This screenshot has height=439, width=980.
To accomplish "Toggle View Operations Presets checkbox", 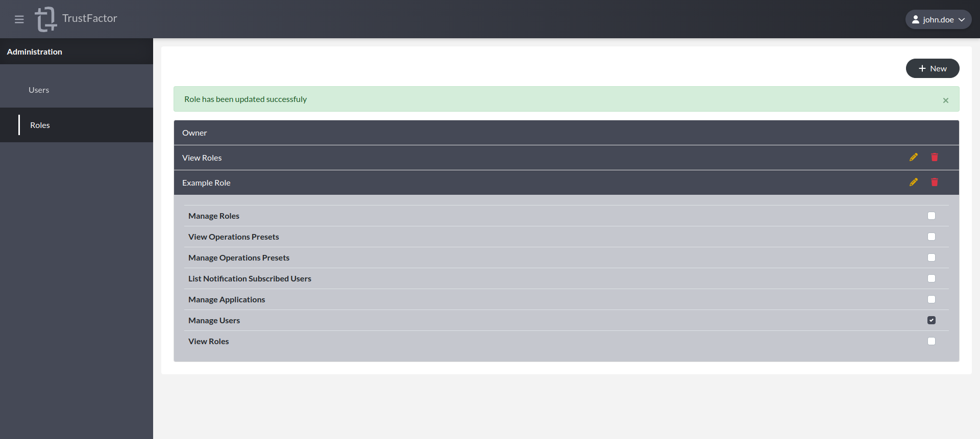I will tap(931, 237).
